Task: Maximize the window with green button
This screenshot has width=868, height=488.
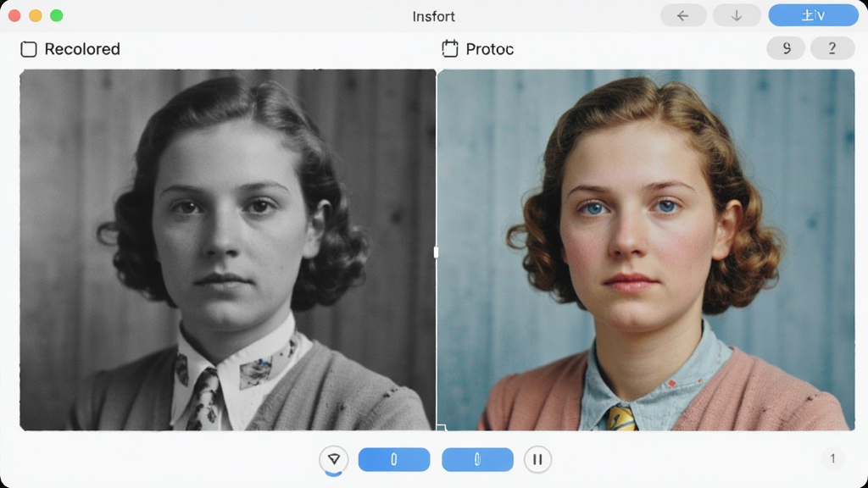Action: (57, 15)
